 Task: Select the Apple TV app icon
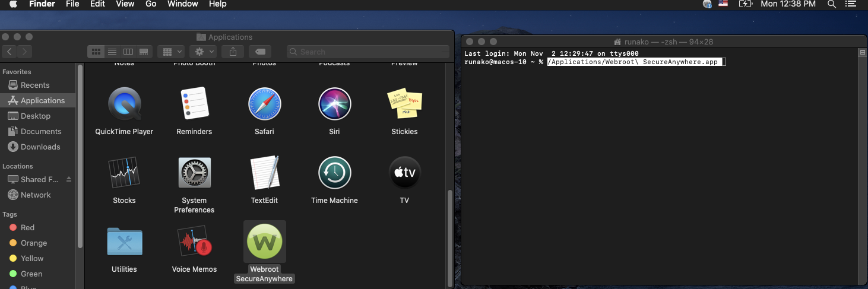pyautogui.click(x=404, y=173)
